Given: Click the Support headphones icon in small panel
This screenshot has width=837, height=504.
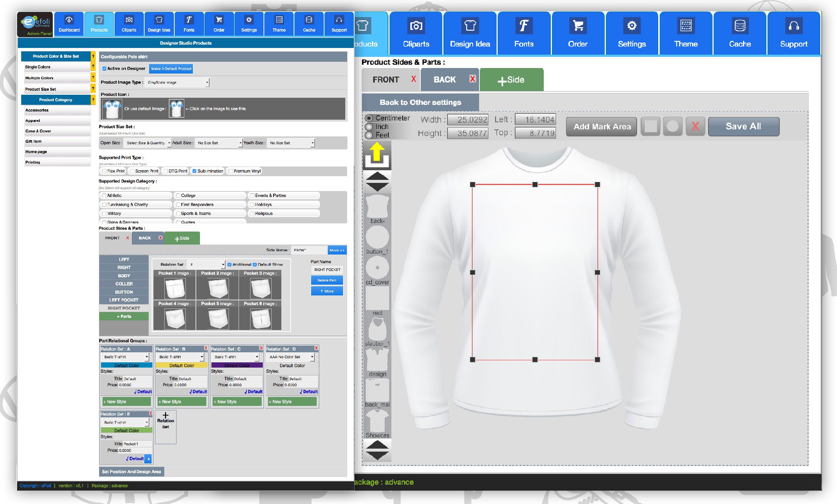Looking at the screenshot, I should point(339,20).
